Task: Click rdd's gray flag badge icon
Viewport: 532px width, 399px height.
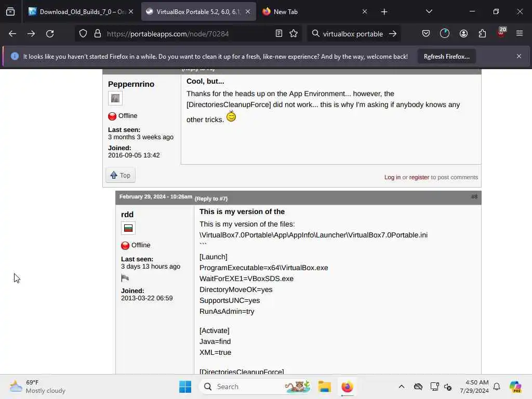Action: point(125,278)
